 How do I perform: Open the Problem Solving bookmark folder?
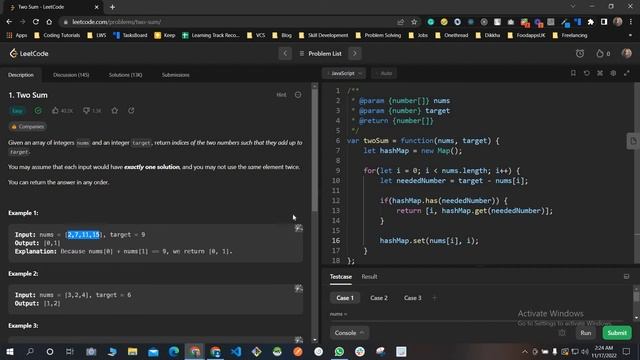378,35
